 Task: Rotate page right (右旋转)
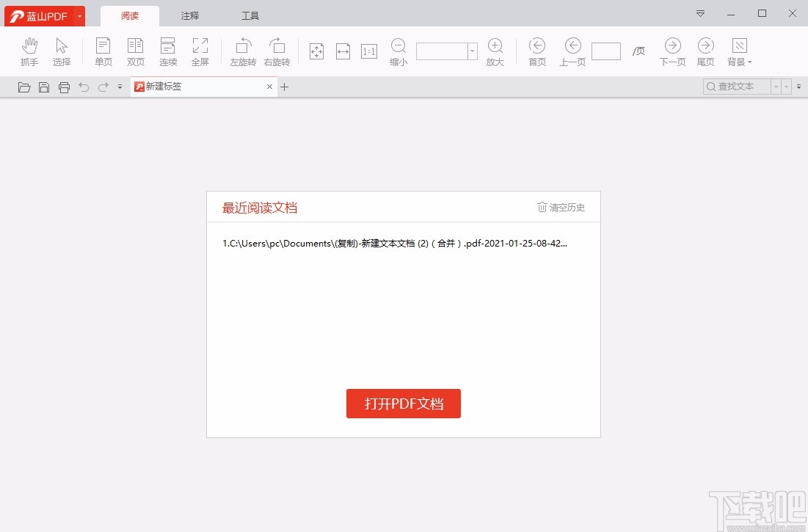click(x=277, y=52)
